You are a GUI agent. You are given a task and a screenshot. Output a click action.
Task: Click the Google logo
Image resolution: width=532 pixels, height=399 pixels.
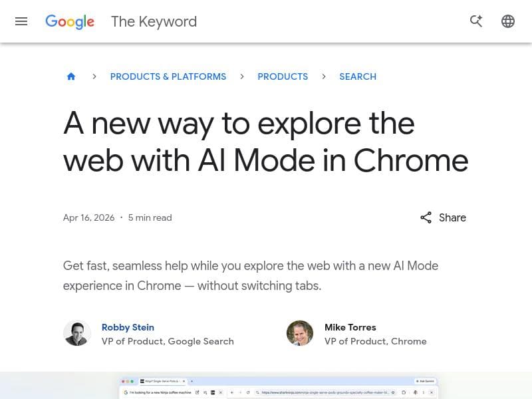coord(69,21)
